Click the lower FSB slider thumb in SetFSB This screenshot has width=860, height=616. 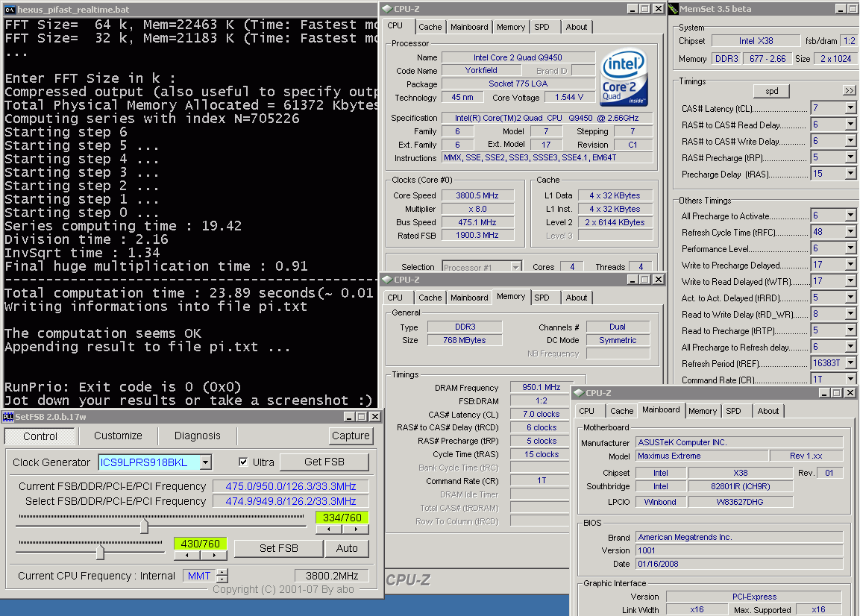point(101,552)
